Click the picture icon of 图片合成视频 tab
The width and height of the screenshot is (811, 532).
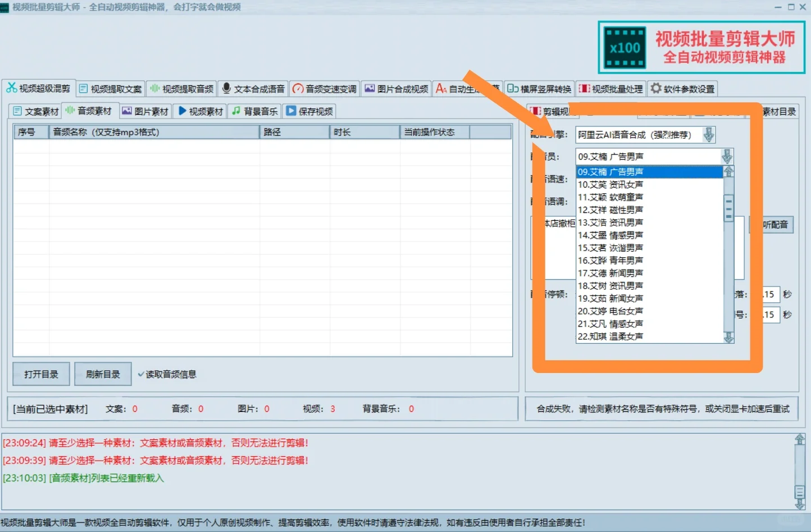(370, 89)
